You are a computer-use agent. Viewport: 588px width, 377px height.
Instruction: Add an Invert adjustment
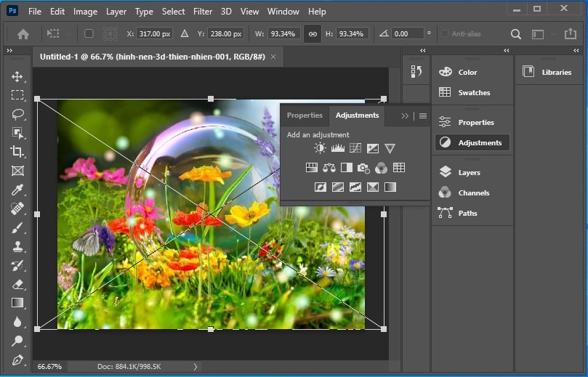321,187
